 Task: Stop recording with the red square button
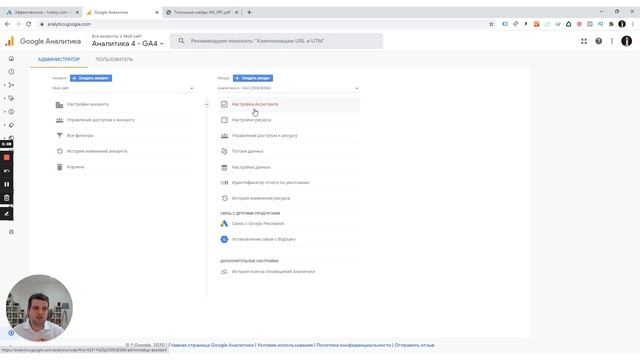coord(7,158)
